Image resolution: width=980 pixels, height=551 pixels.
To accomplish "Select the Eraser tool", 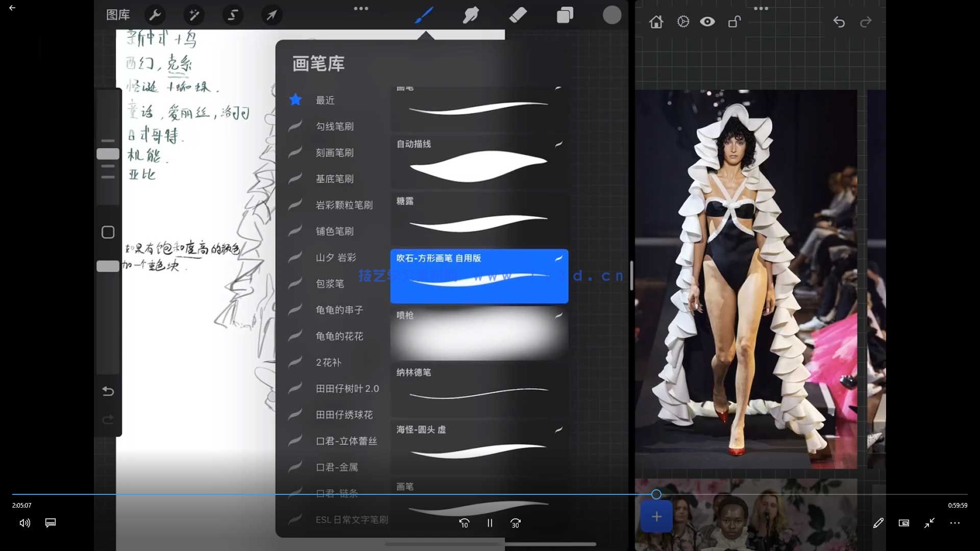I will coord(518,15).
